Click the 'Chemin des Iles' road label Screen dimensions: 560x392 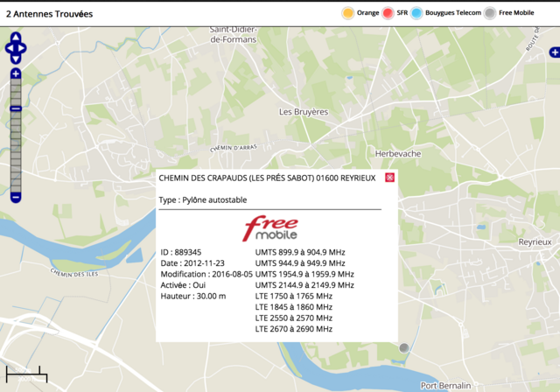[x=74, y=273]
